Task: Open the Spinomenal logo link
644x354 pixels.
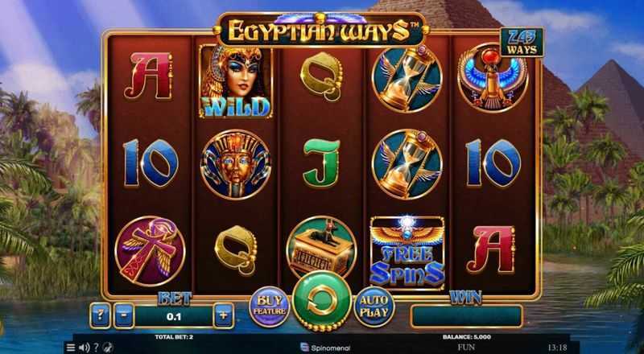Action: 325,348
